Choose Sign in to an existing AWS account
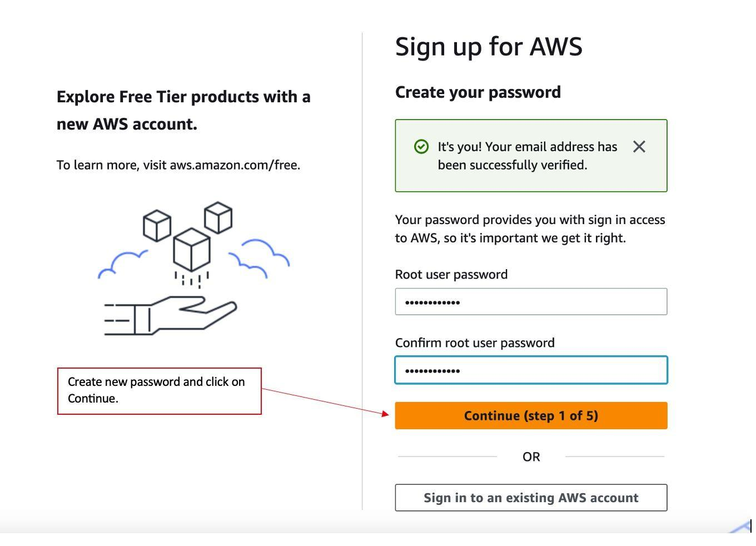756x546 pixels. coord(531,498)
